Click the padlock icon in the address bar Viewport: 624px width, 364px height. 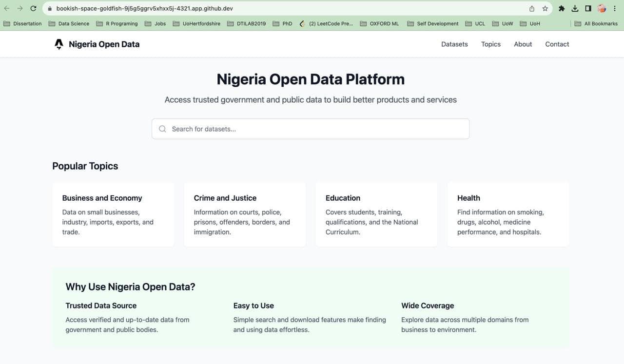pyautogui.click(x=49, y=8)
